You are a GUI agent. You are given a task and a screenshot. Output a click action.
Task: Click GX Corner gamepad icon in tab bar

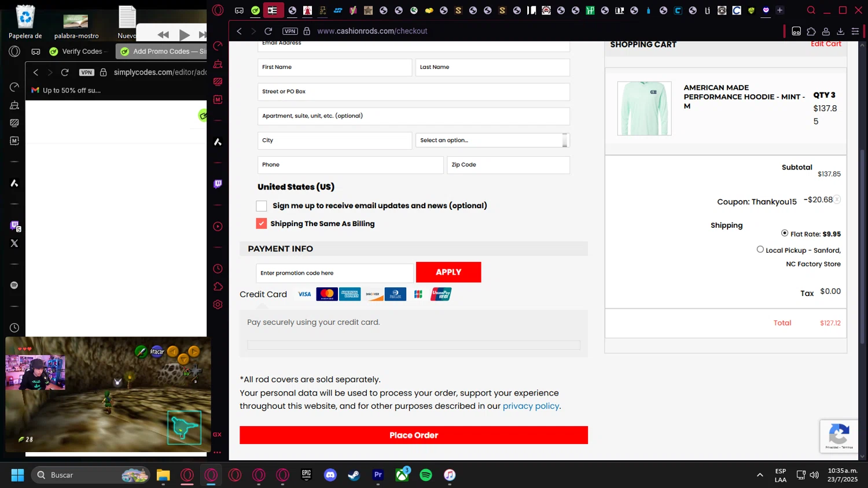(239, 10)
